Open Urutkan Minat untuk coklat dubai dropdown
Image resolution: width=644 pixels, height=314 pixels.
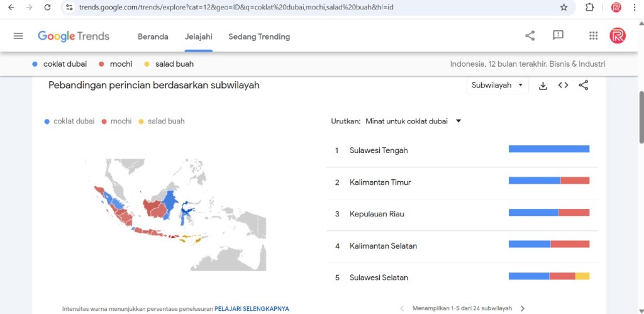point(413,121)
